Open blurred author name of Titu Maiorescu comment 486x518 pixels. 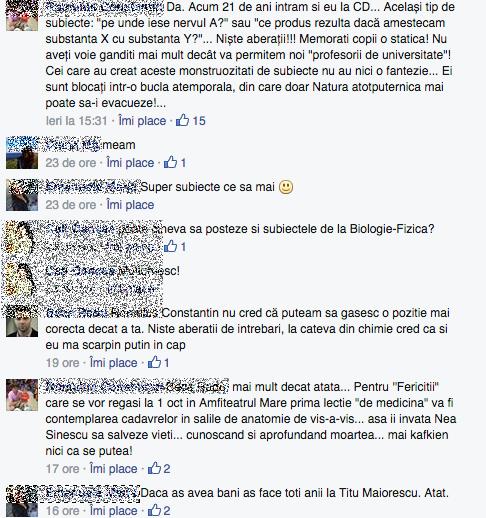click(x=92, y=493)
